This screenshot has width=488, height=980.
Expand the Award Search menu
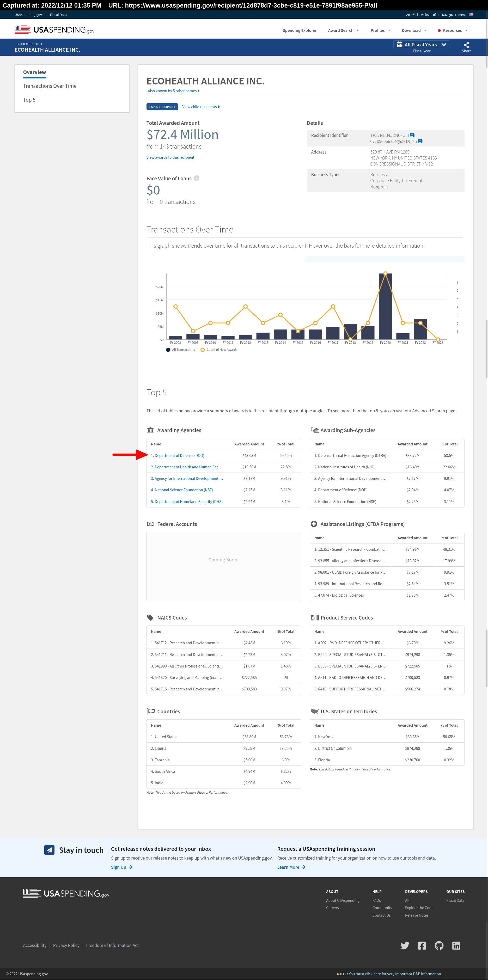tap(344, 30)
